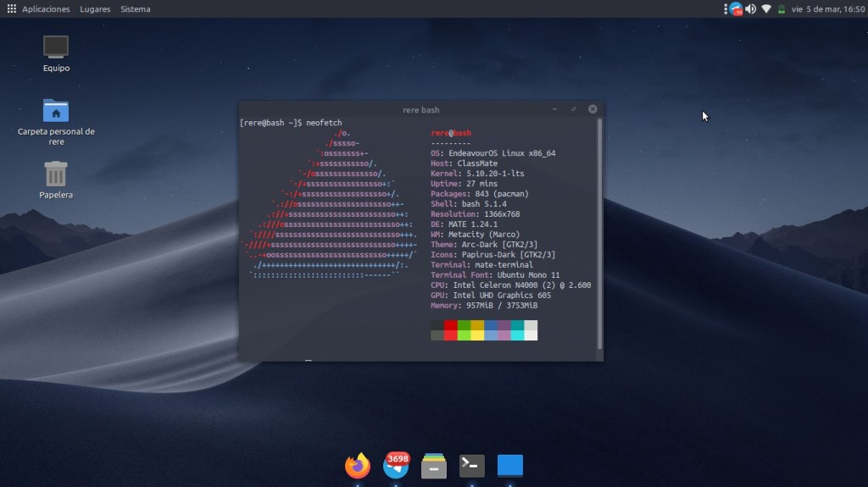
Task: Click the 'rere bash' terminal title bar
Action: point(420,109)
